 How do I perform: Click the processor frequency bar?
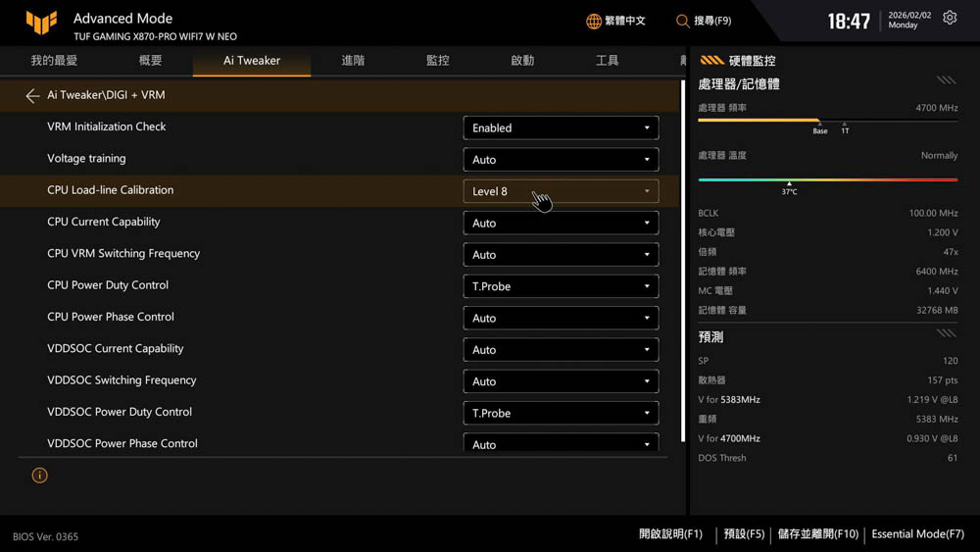point(827,121)
